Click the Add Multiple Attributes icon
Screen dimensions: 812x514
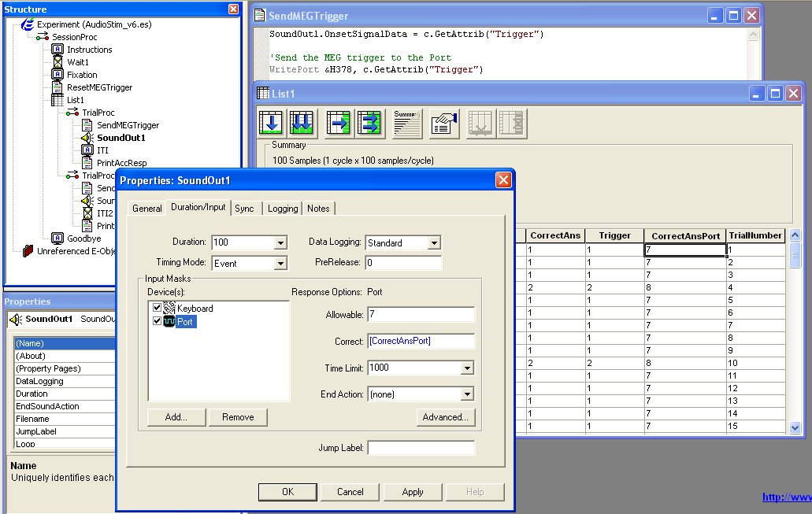pyautogui.click(x=369, y=124)
